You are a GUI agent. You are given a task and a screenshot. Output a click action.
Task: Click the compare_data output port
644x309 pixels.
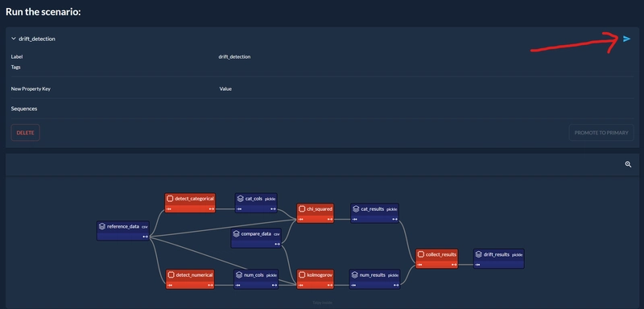point(278,244)
